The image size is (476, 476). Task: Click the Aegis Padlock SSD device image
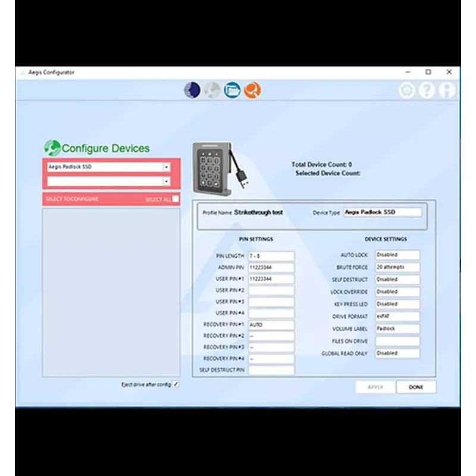[x=221, y=168]
